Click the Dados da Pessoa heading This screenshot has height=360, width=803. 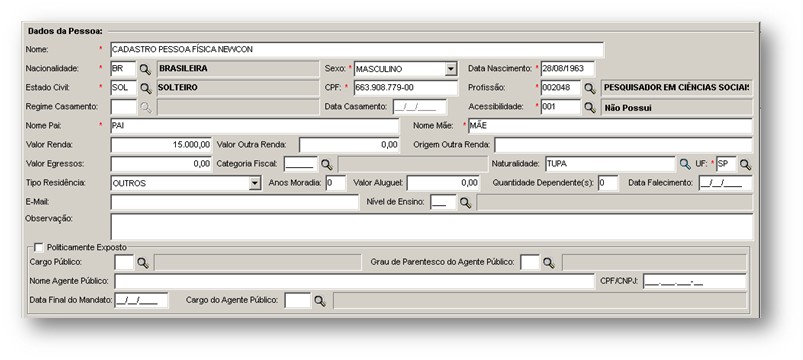[65, 31]
